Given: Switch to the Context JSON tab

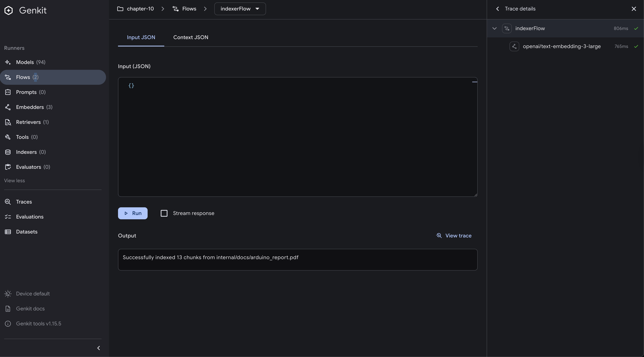Looking at the screenshot, I should (191, 37).
